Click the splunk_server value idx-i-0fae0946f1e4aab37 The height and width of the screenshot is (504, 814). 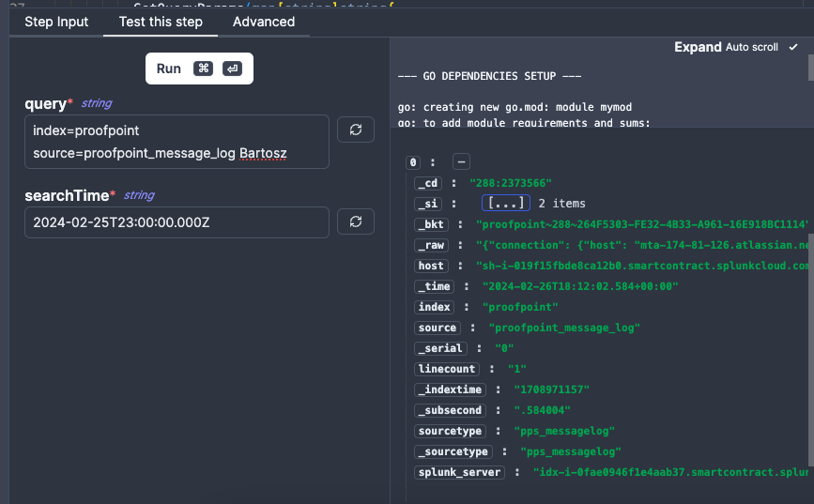670,472
